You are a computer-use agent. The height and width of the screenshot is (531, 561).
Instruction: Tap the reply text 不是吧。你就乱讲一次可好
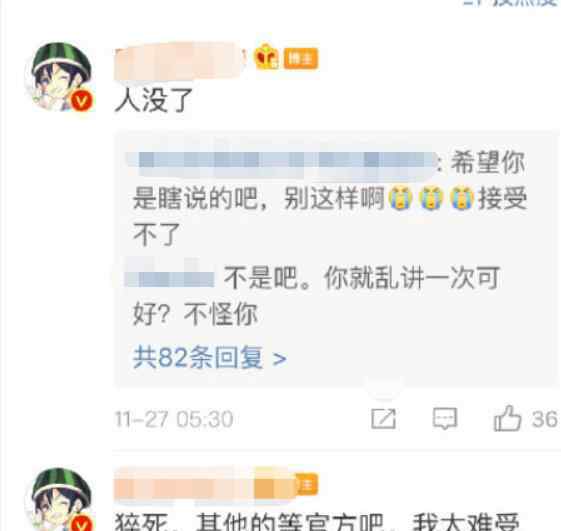(x=316, y=296)
